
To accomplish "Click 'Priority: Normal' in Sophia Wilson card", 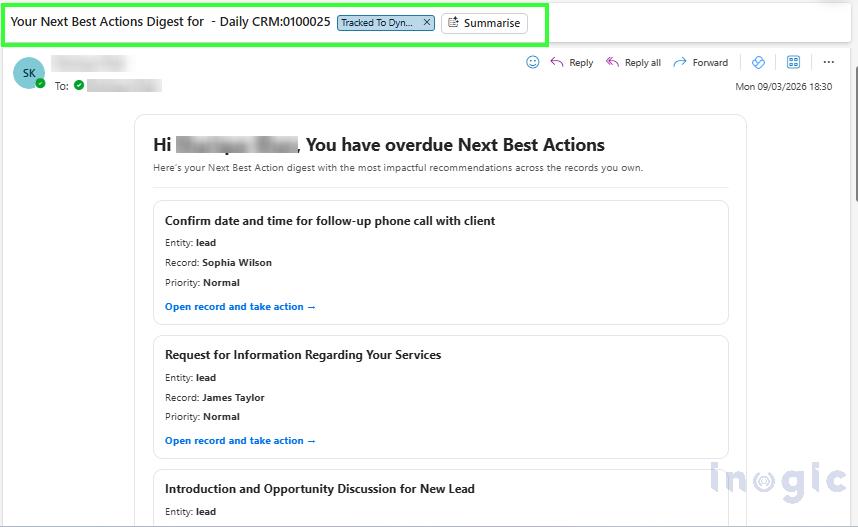I will click(x=202, y=282).
